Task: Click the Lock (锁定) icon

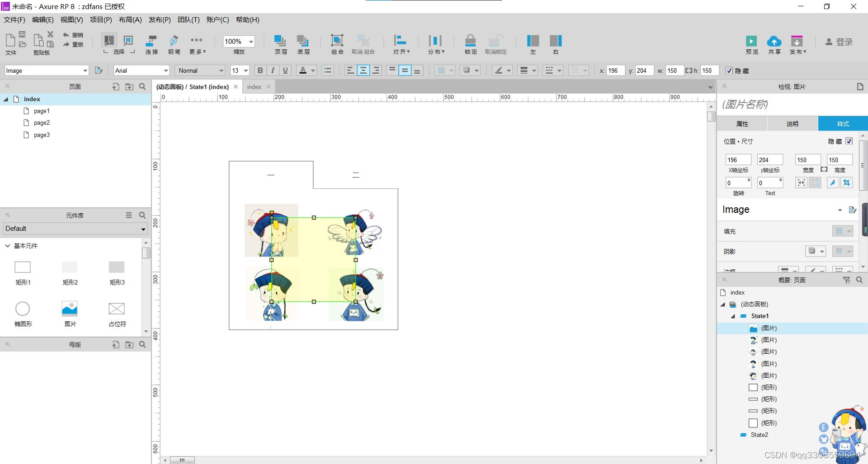Action: click(471, 41)
